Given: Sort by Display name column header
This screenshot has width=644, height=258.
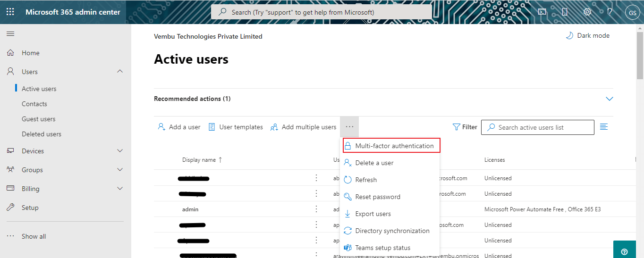Looking at the screenshot, I should [202, 160].
